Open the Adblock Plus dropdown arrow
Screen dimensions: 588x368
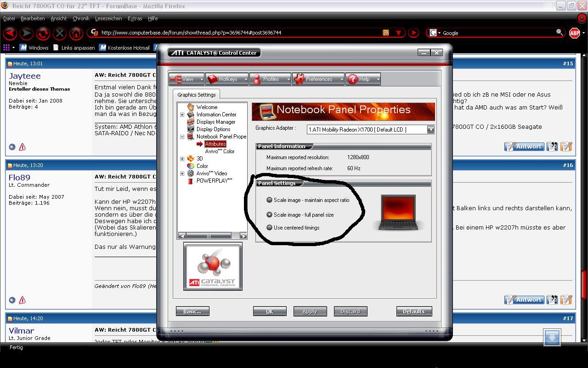583,33
